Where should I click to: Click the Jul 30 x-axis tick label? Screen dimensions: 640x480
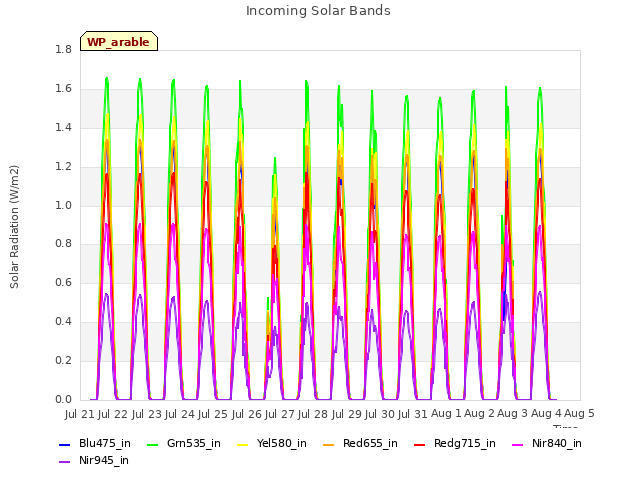point(380,414)
